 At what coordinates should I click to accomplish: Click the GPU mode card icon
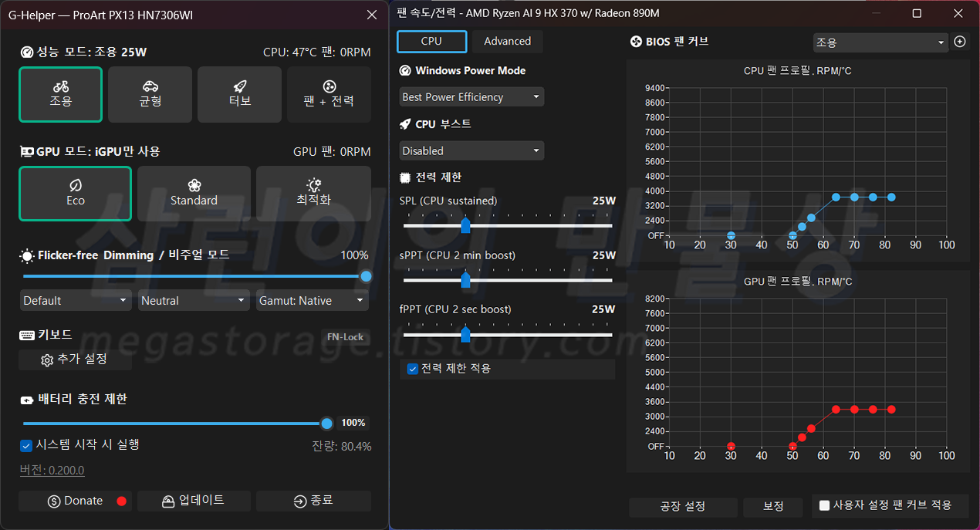(x=27, y=152)
